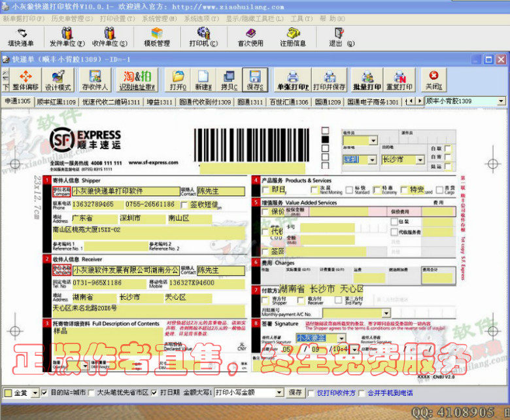Expand the 收件员 courier dropdown
The height and width of the screenshot is (420, 510).
click(373, 141)
